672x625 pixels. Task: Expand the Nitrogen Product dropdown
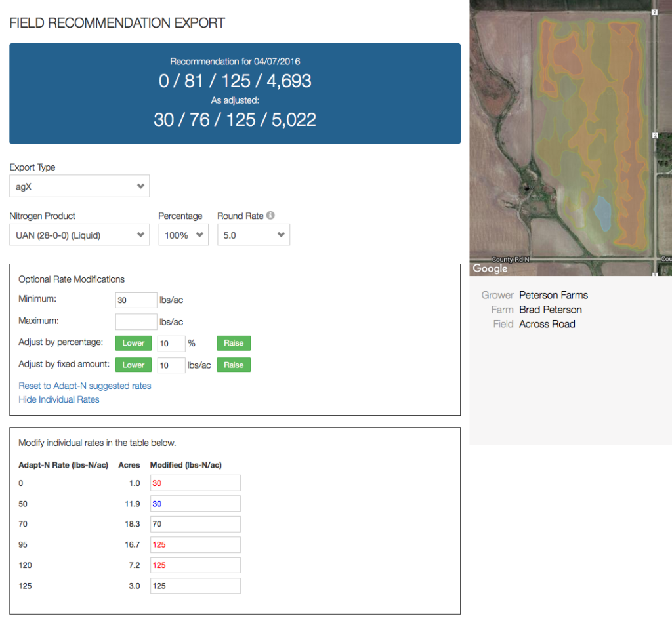(x=79, y=235)
